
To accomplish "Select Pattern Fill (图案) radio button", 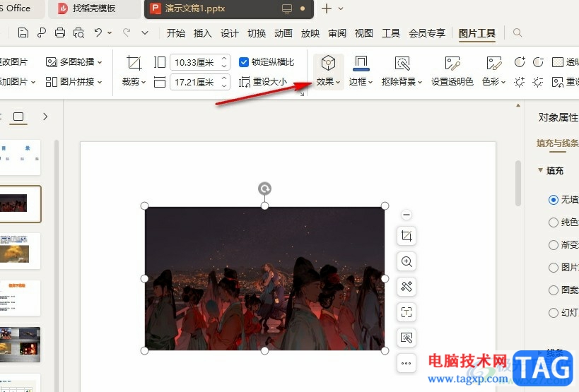I will [553, 290].
